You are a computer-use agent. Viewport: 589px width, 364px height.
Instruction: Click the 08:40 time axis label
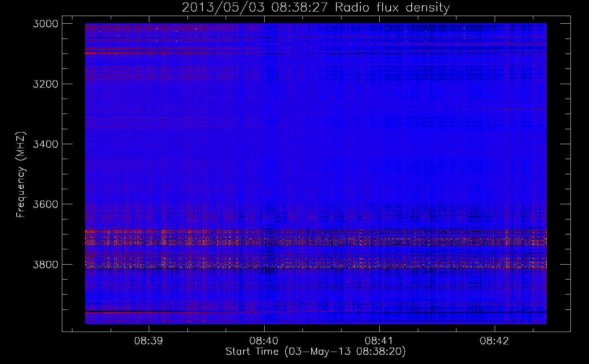pos(264,341)
